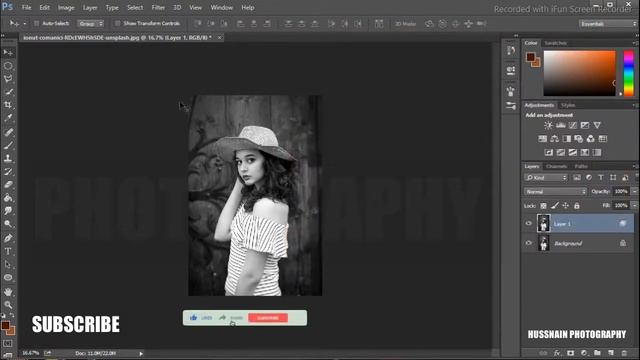Enable Show Transform Controls checkbox
640x360 pixels.
point(118,24)
